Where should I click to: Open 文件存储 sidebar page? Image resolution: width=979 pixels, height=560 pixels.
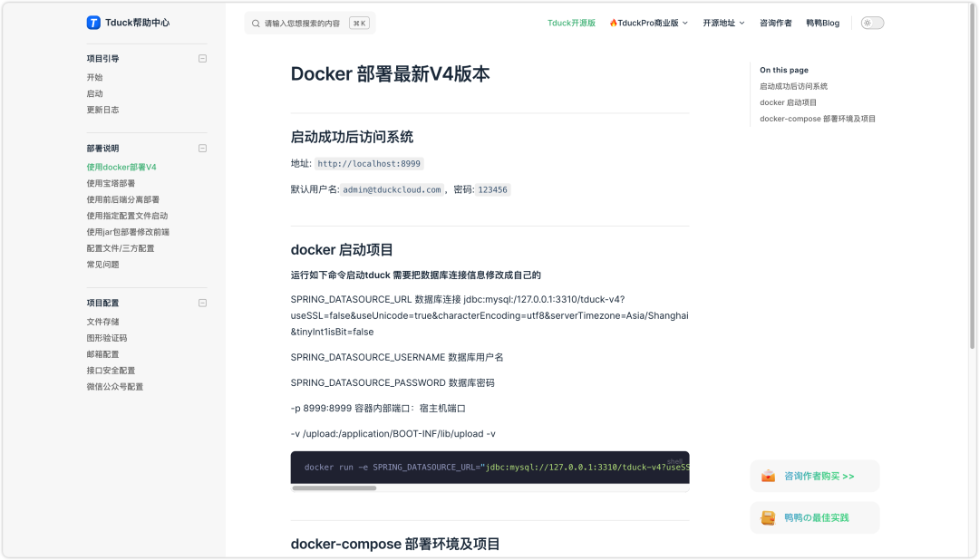click(103, 323)
